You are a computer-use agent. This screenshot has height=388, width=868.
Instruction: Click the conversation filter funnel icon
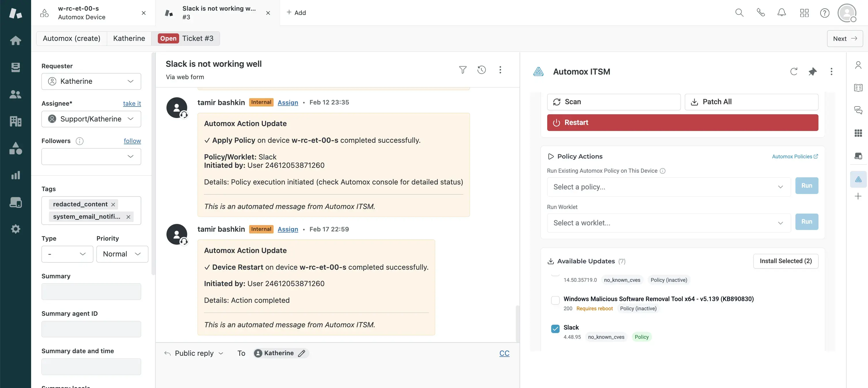tap(463, 70)
